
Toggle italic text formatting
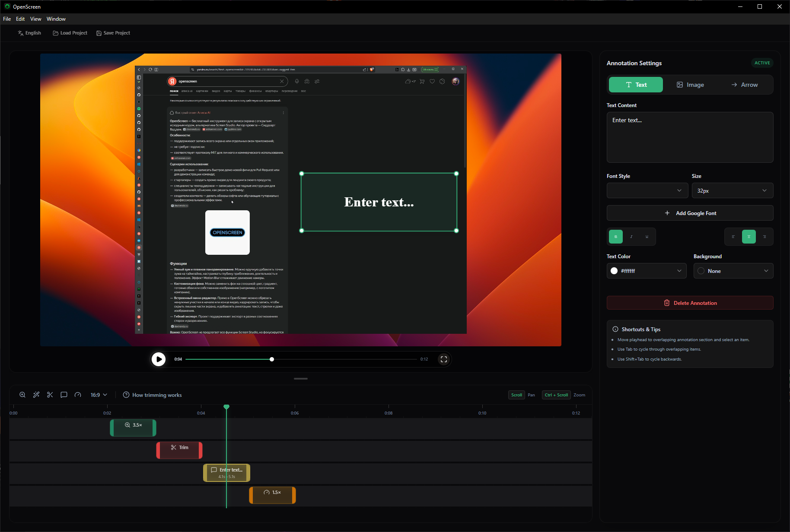[631, 237]
